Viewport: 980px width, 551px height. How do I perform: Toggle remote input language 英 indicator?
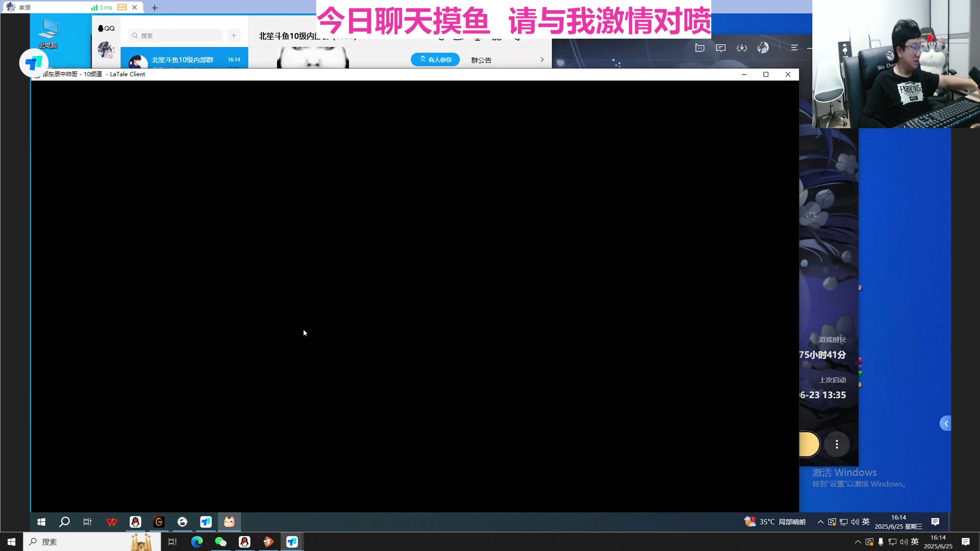click(866, 522)
